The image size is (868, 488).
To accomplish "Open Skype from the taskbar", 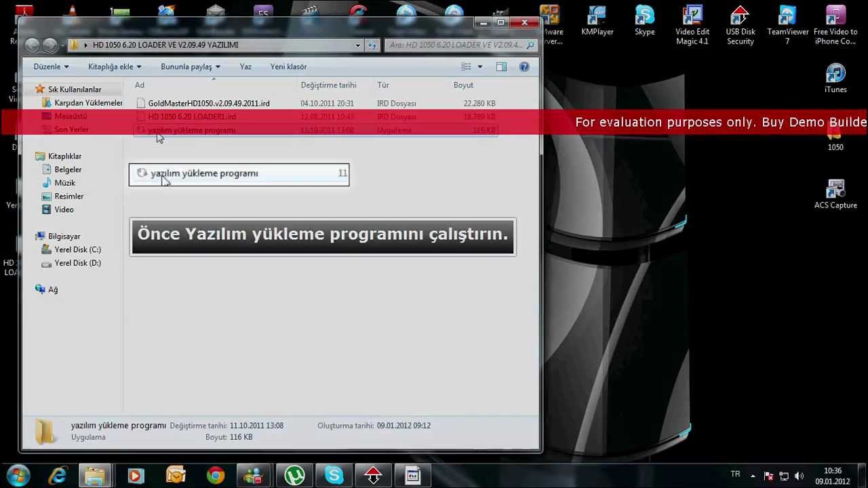I will pos(334,476).
